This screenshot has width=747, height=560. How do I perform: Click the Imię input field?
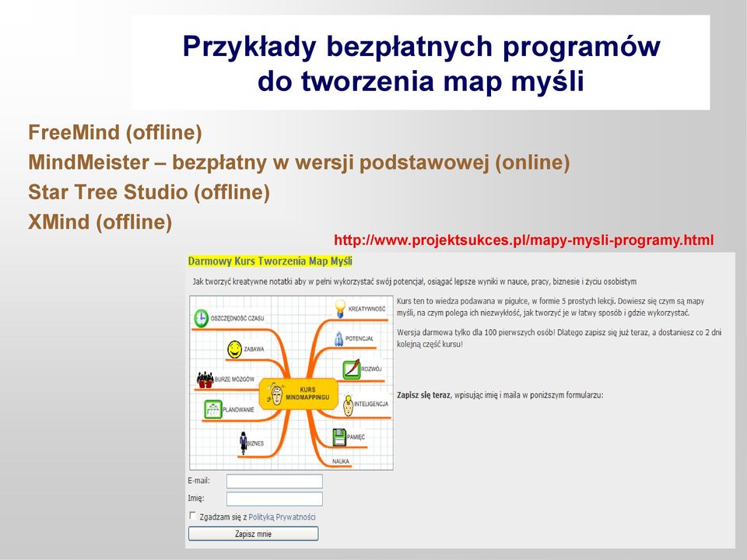275,499
